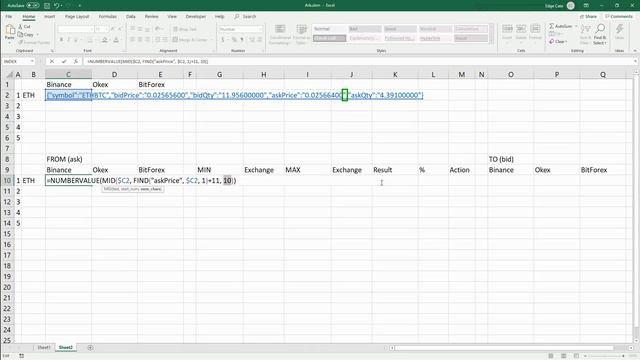Collapse the ribbon with the arrow
Screen dimensions: 640x360
click(x=635, y=51)
